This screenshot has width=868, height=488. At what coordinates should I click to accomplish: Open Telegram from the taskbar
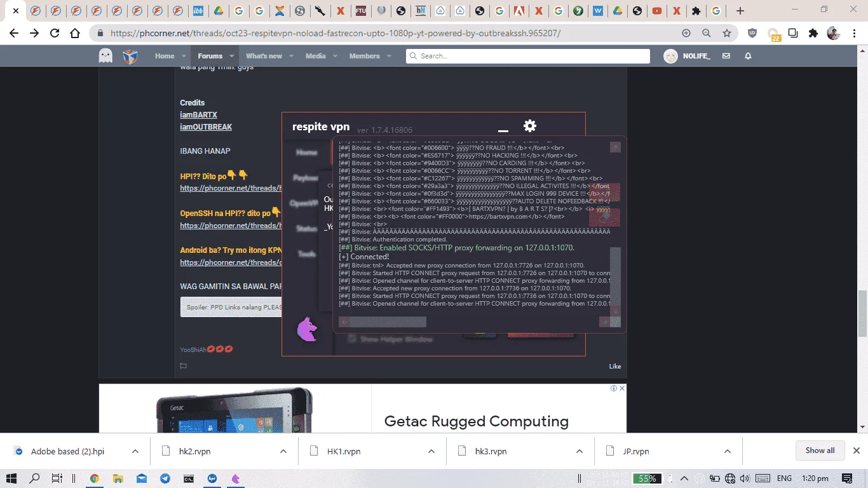tap(165, 478)
